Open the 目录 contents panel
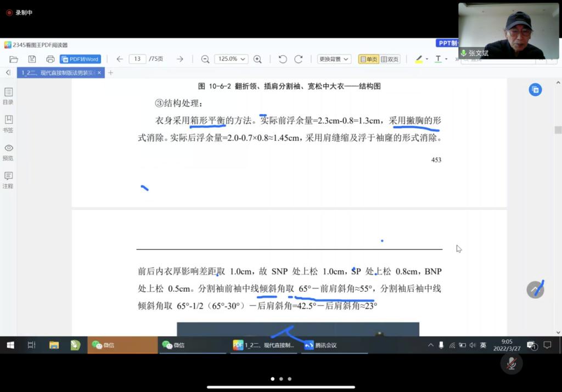This screenshot has width=562, height=392. [8, 95]
